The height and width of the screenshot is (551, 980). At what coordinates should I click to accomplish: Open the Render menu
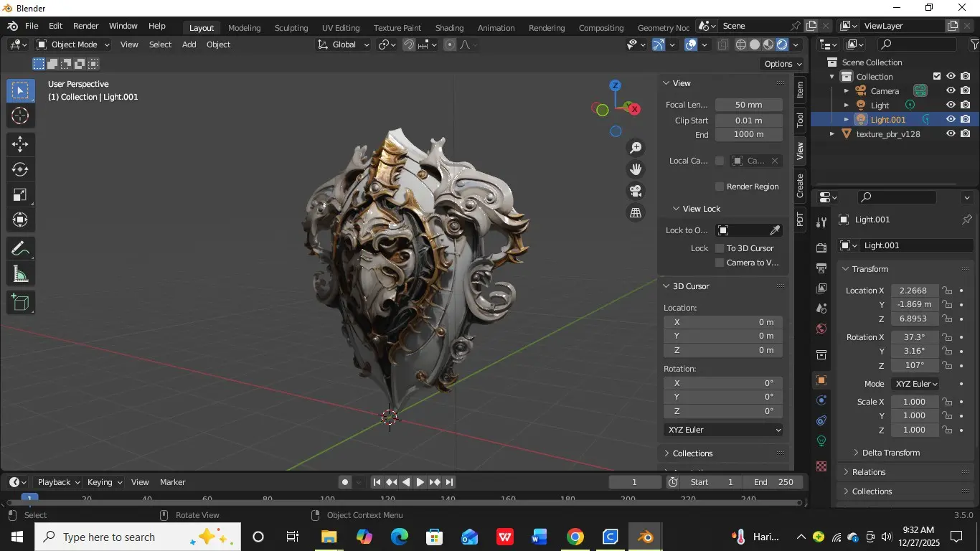point(85,26)
